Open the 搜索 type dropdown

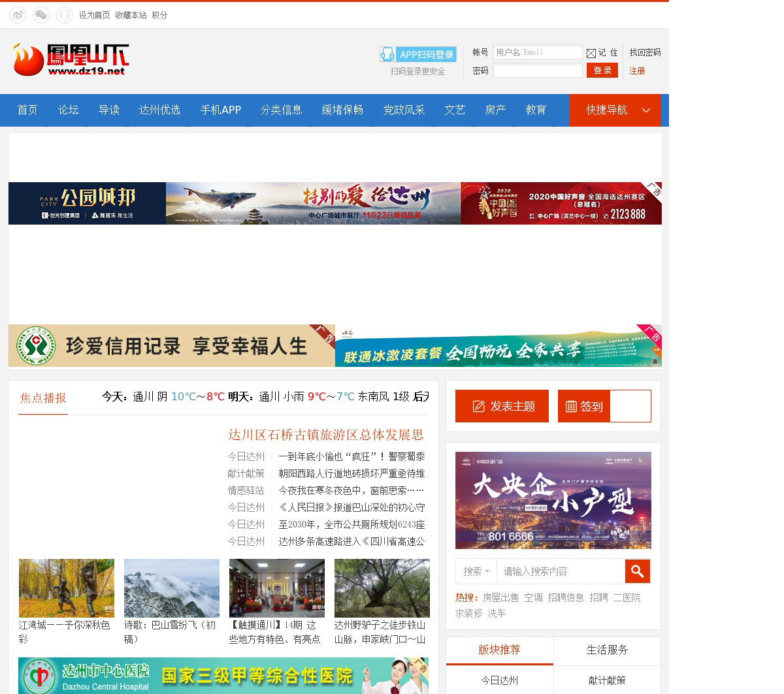point(476,571)
